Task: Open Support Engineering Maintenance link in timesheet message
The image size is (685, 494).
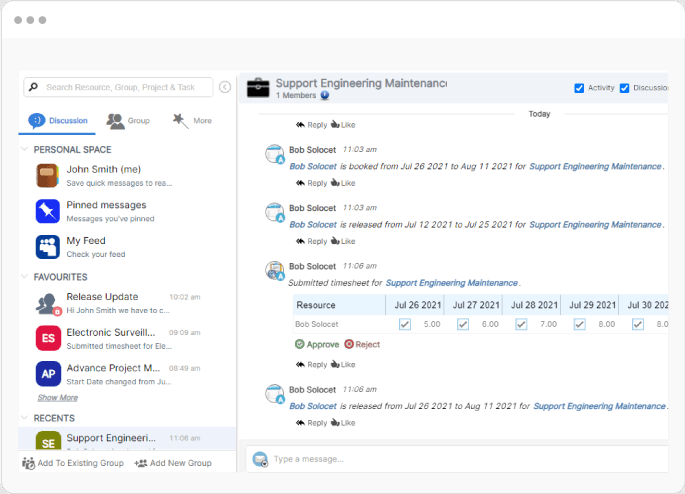Action: (452, 283)
